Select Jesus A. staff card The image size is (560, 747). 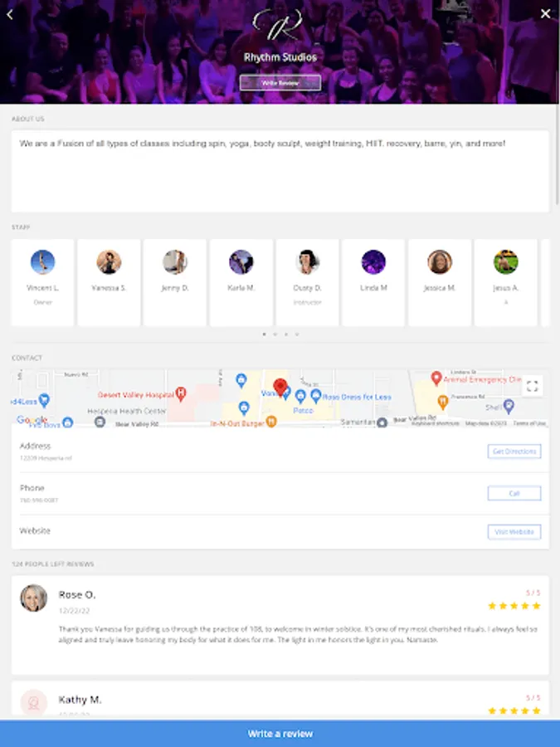coord(506,282)
